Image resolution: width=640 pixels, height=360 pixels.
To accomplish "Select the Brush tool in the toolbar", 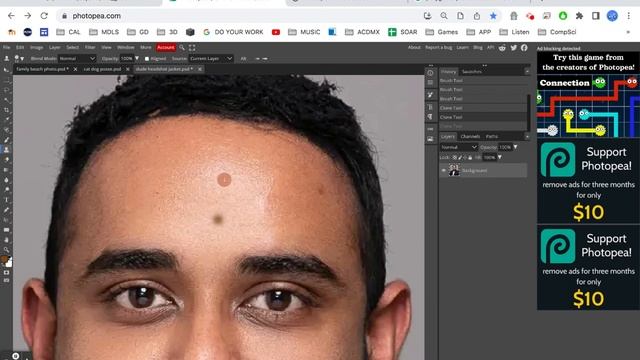I will [x=6, y=140].
